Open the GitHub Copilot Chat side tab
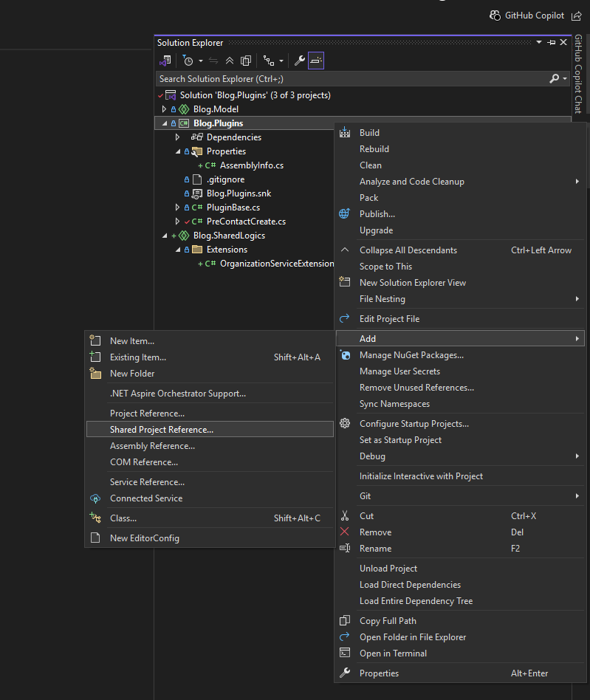The image size is (590, 700). 578,74
